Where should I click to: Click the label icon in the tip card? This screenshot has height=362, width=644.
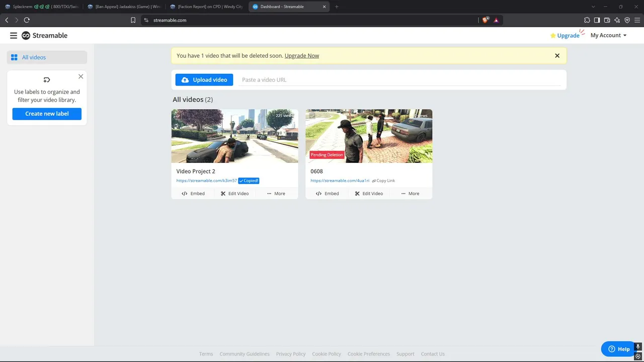click(47, 80)
